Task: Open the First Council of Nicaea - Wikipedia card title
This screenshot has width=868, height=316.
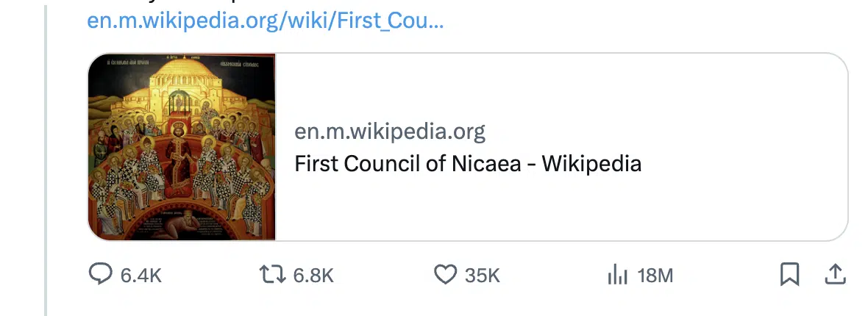Action: click(468, 164)
